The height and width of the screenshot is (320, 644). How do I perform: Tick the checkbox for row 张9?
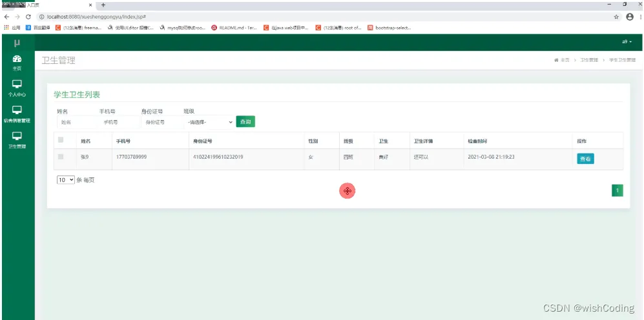click(x=61, y=156)
